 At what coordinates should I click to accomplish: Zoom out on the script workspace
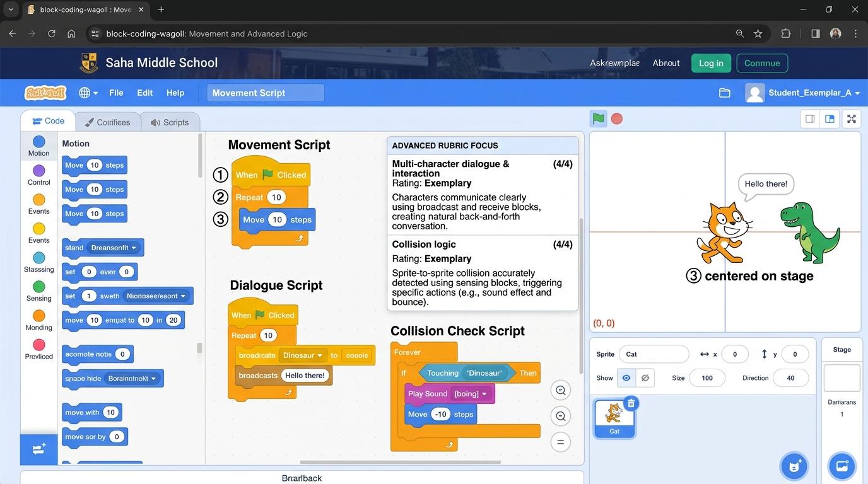pos(560,416)
